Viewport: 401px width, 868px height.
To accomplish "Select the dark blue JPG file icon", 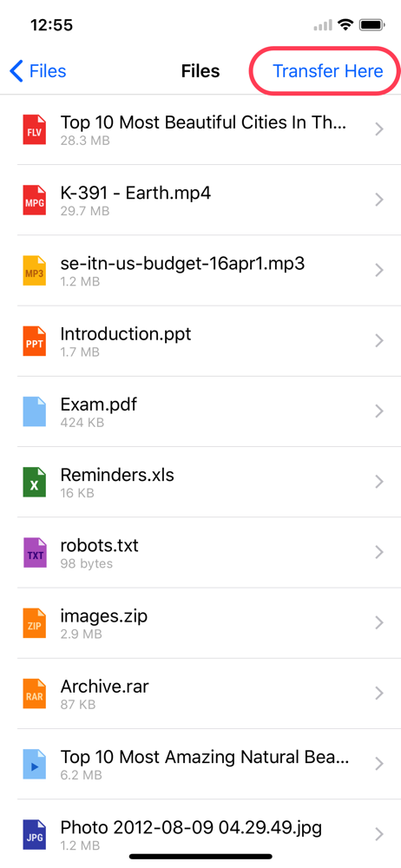I will coord(35,834).
